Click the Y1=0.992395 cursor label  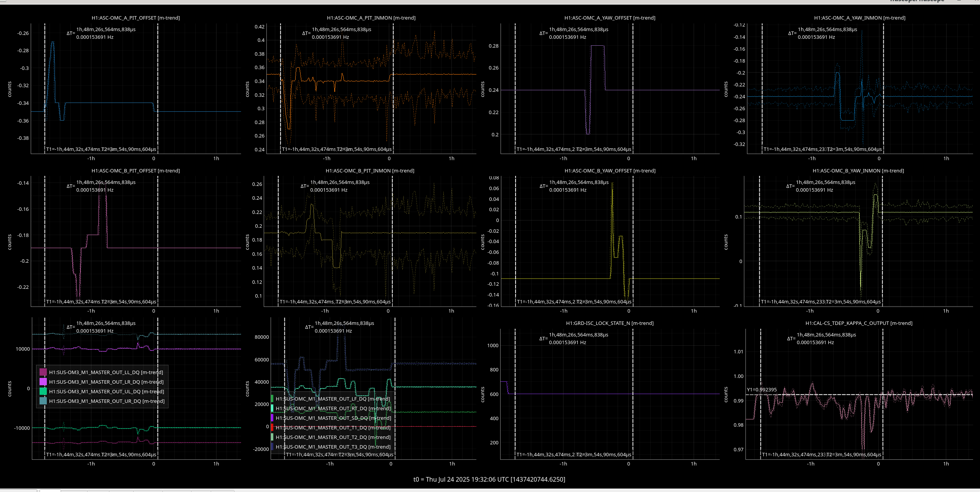[x=762, y=389]
